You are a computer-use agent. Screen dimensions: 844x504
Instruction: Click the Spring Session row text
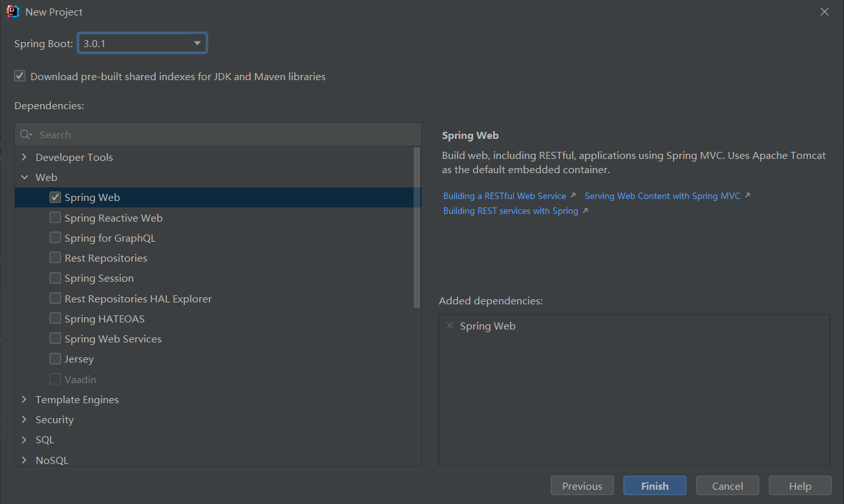[x=99, y=278]
